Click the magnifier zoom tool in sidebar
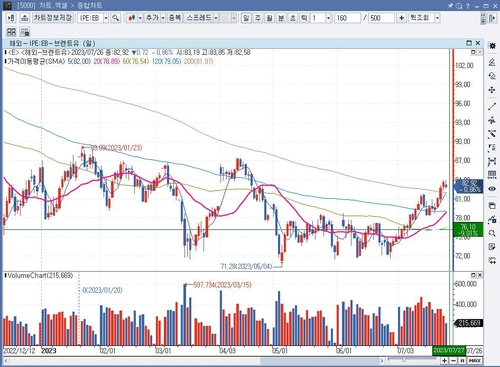This screenshot has width=500, height=367. click(x=492, y=233)
